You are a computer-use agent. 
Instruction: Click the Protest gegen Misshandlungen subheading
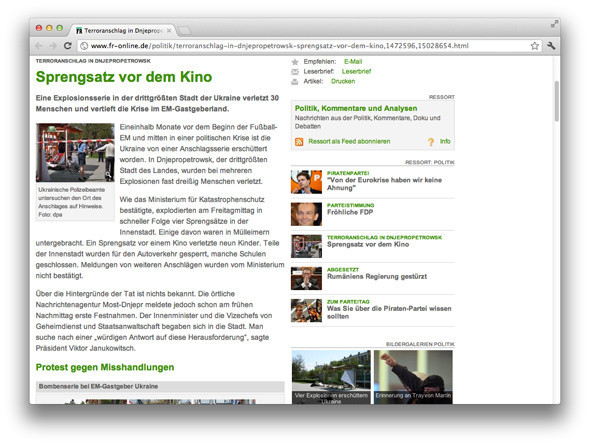click(x=105, y=367)
